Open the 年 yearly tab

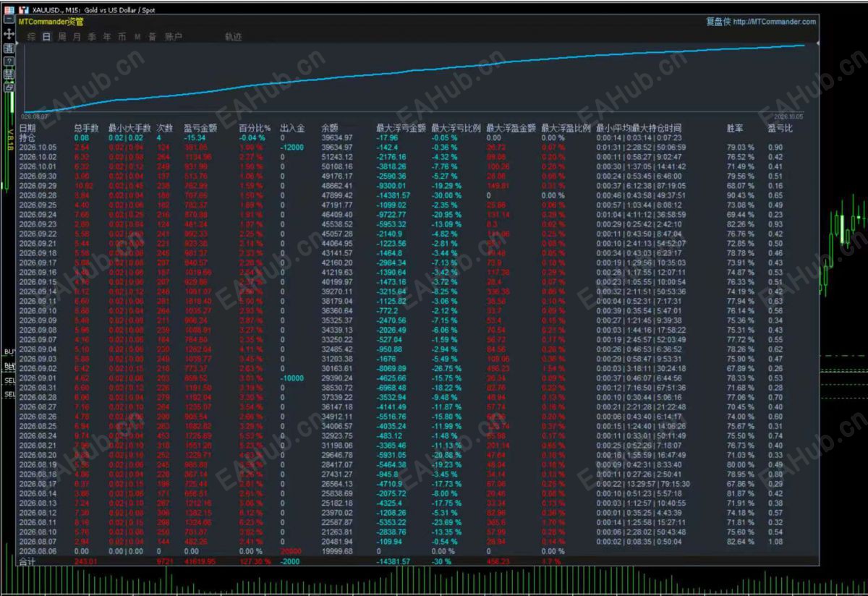click(107, 37)
